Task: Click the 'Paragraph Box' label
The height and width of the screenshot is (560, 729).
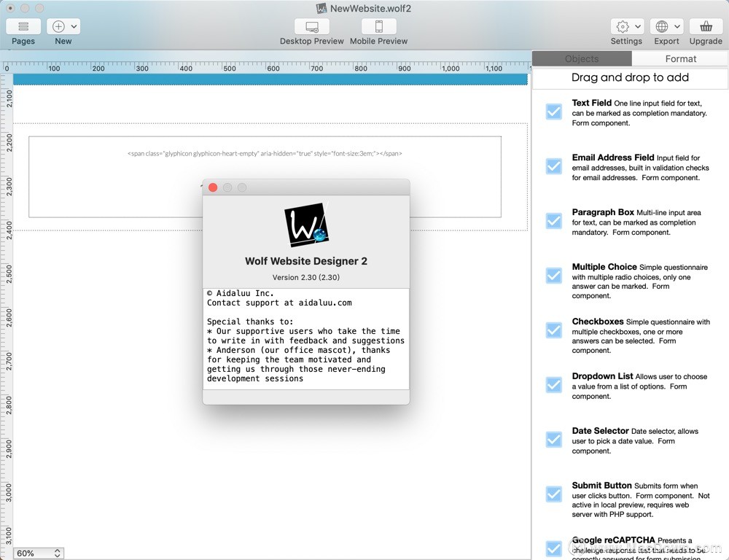Action: pos(603,212)
